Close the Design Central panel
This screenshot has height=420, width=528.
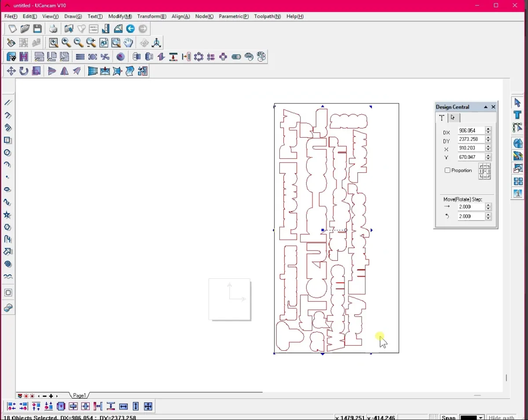click(493, 107)
